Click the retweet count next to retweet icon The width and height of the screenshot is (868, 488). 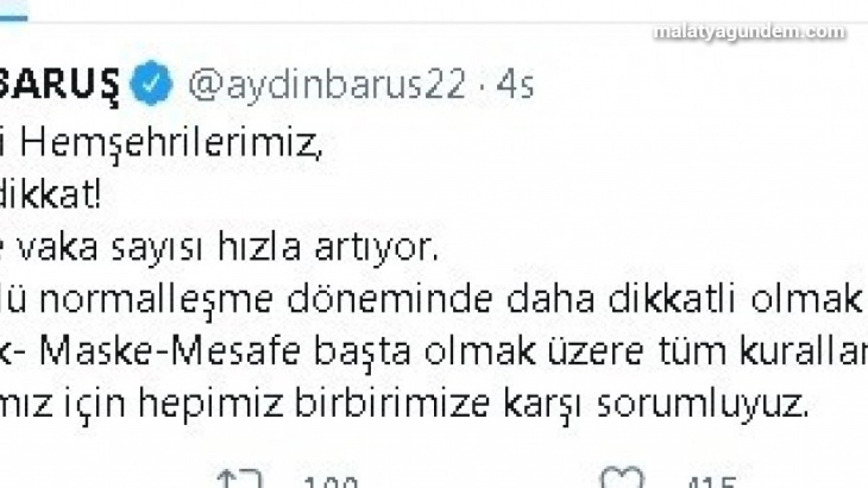330,481
